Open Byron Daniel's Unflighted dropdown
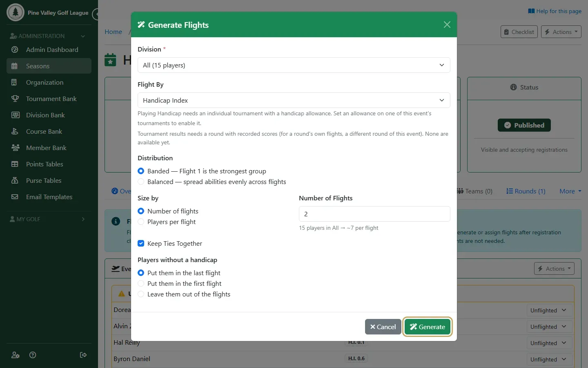The image size is (588, 368). (x=549, y=359)
